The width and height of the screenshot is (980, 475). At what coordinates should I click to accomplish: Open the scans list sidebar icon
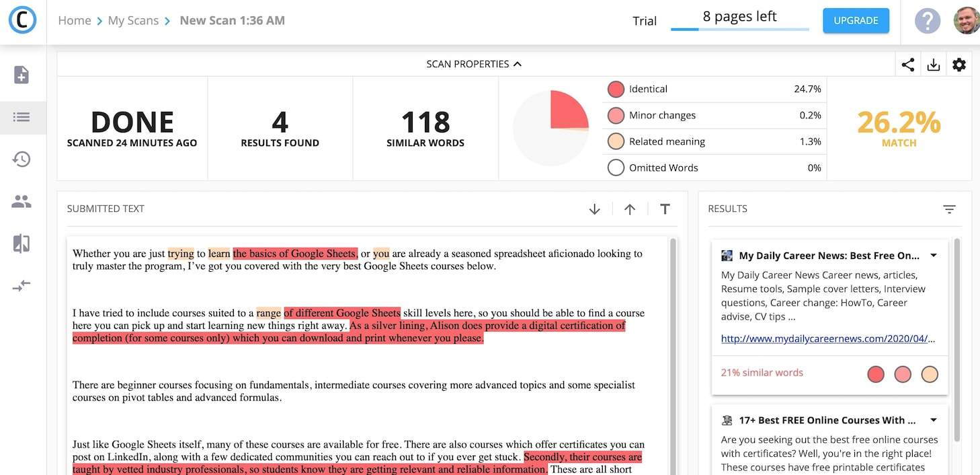(x=22, y=117)
